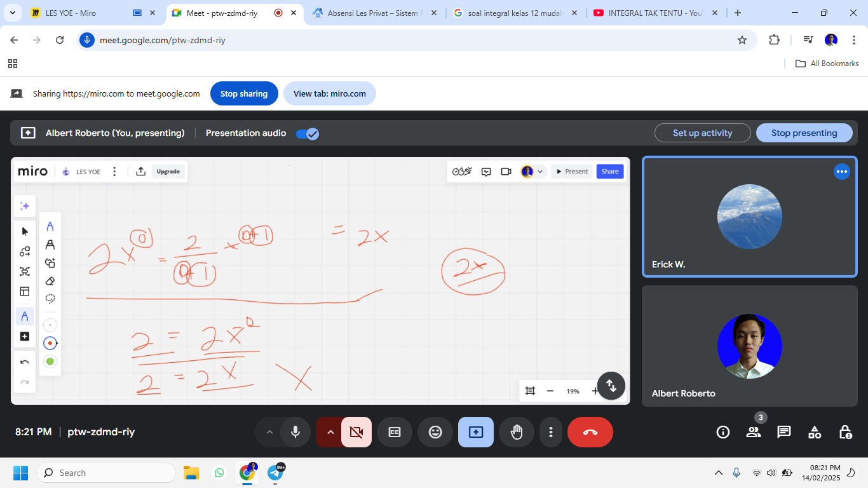
Task: Mute microphone in Meet controls
Action: [x=295, y=432]
